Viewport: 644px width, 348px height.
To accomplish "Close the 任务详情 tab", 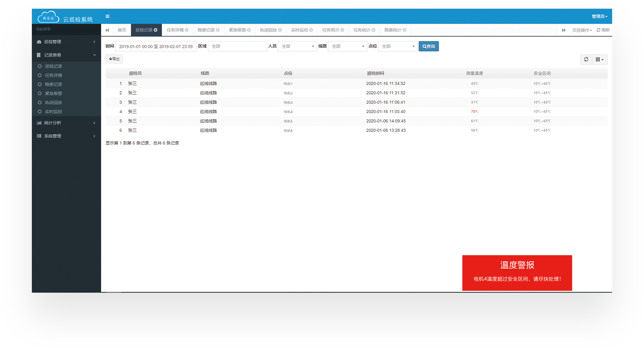I will [x=187, y=30].
